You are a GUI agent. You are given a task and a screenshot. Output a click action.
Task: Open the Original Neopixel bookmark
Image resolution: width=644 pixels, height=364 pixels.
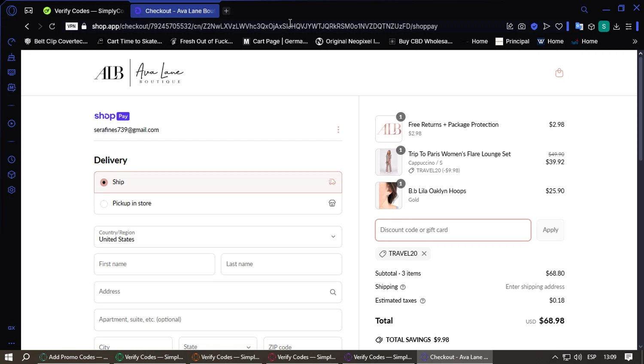(x=348, y=42)
